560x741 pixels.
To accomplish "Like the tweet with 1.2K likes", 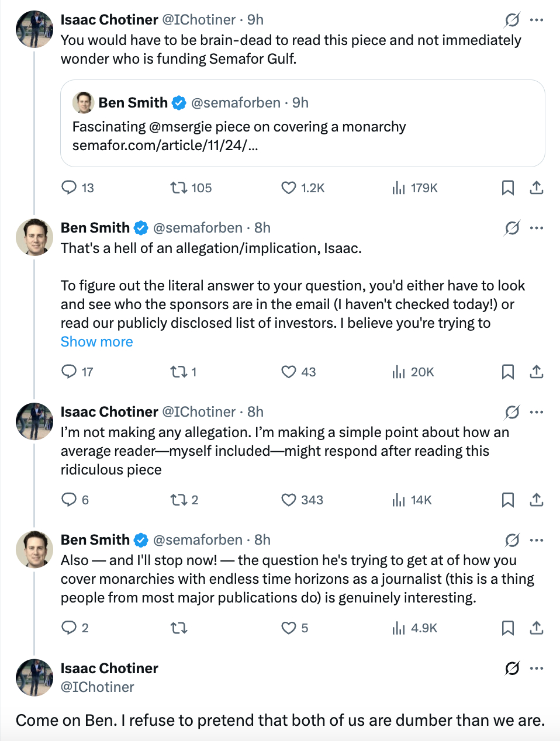I will point(289,188).
